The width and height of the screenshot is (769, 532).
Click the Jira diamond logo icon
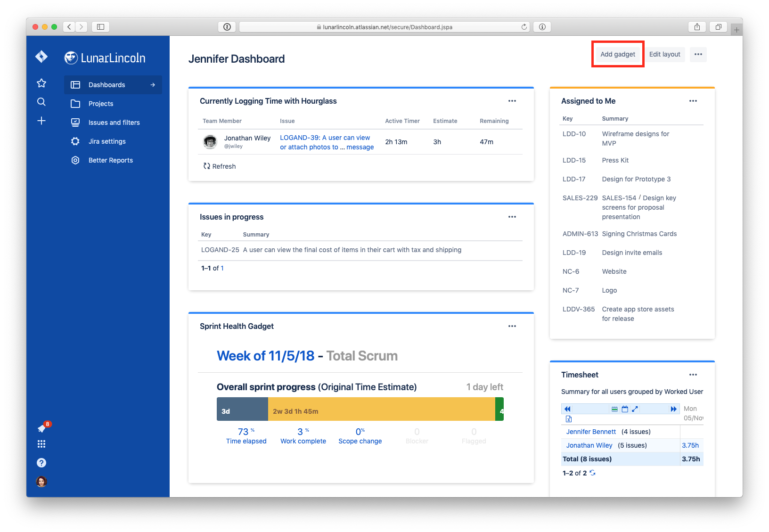click(x=41, y=57)
